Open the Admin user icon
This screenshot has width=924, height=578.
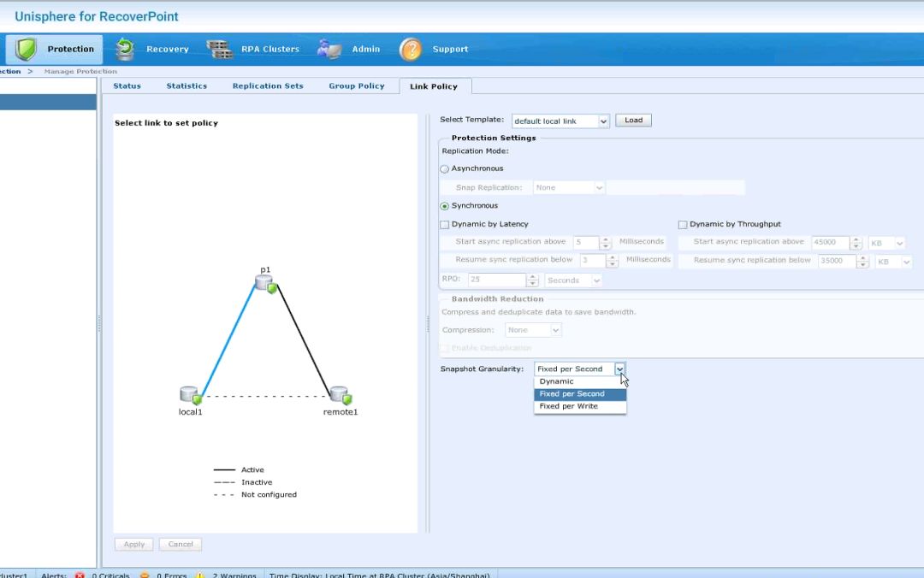[329, 49]
